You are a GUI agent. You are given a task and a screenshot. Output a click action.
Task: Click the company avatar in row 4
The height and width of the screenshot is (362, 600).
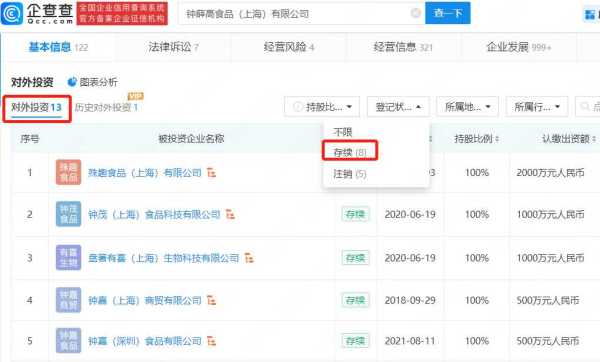tap(68, 300)
